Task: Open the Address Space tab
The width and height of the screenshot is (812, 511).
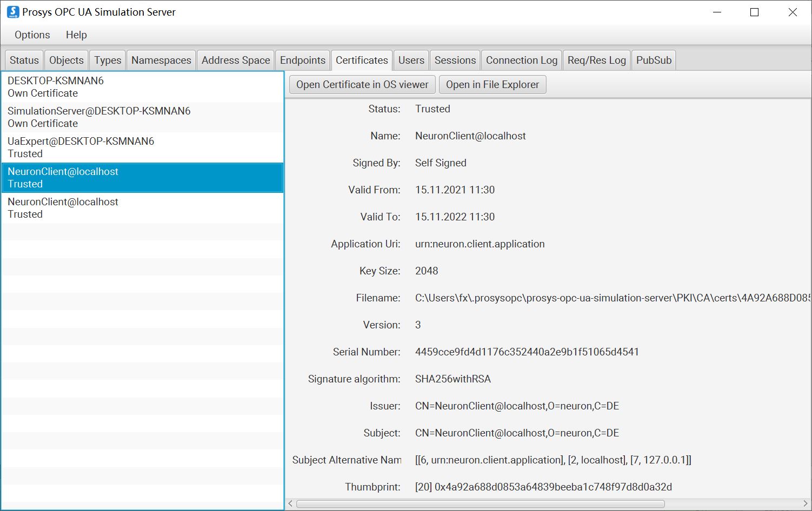Action: pyautogui.click(x=235, y=60)
